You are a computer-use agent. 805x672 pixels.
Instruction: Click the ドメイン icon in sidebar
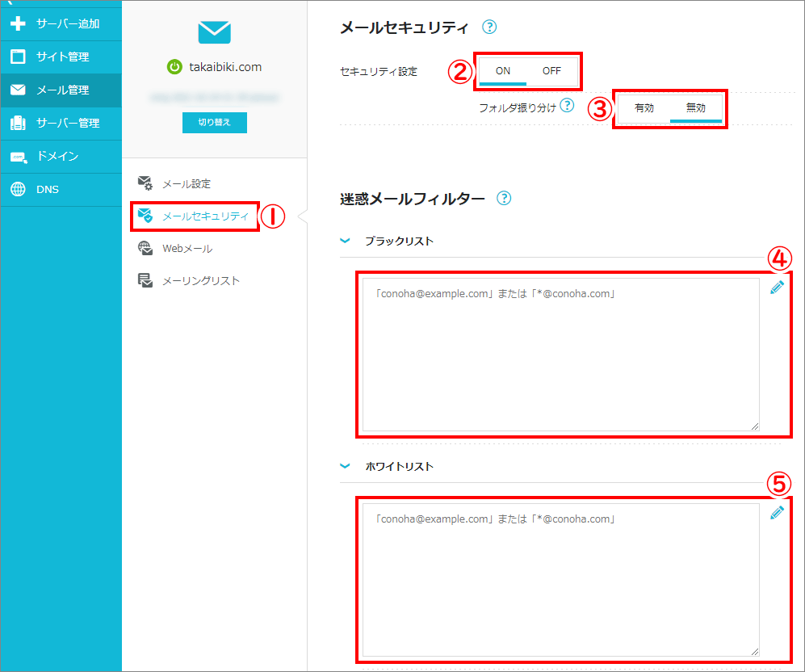click(19, 157)
